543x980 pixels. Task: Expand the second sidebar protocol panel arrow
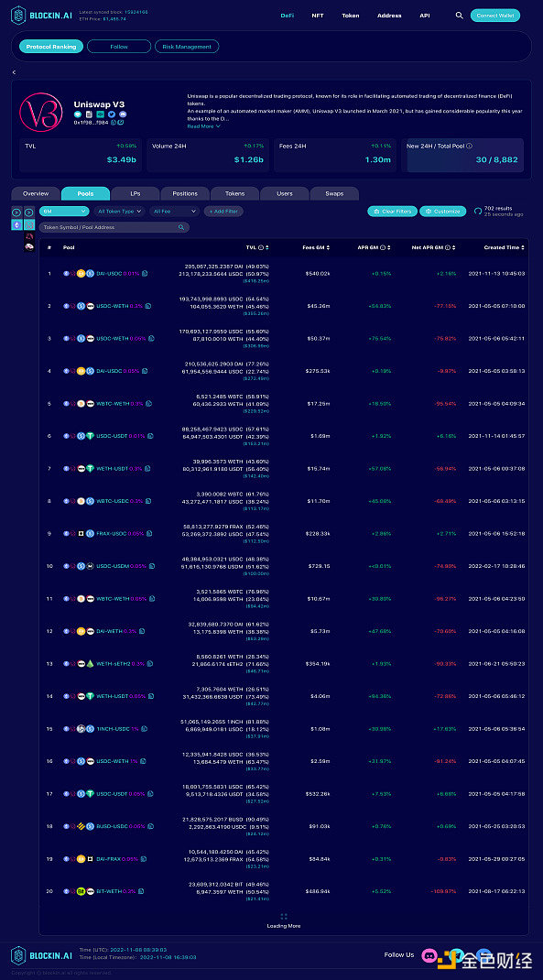coord(28,212)
